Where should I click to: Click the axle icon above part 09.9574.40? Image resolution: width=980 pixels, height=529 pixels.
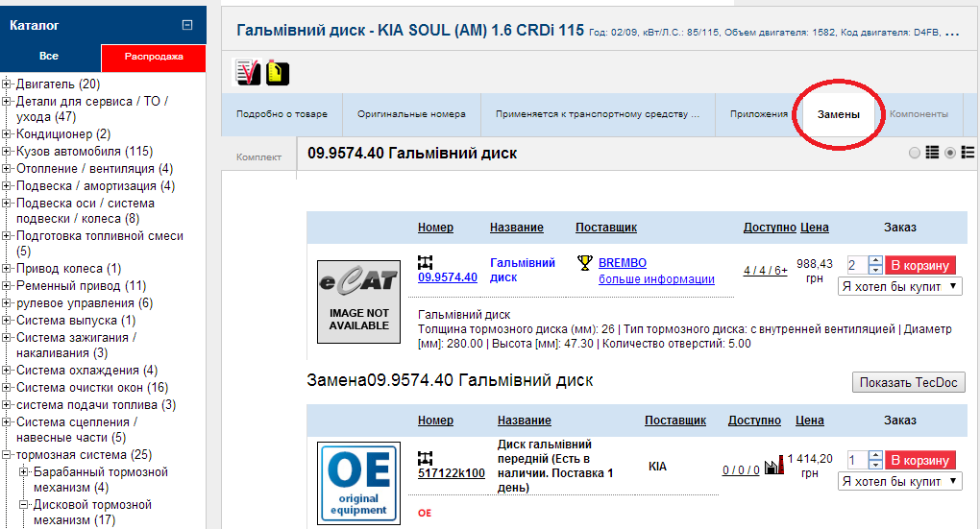pyautogui.click(x=426, y=261)
